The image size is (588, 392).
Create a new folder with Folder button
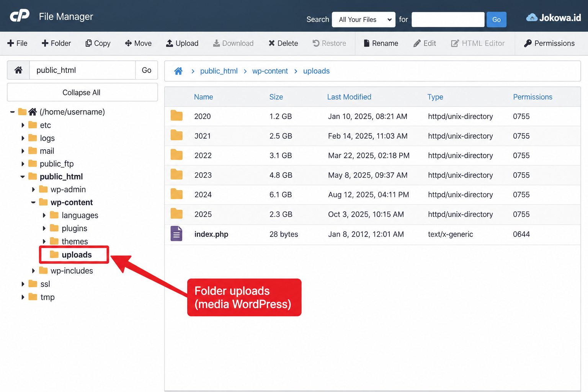pos(56,43)
